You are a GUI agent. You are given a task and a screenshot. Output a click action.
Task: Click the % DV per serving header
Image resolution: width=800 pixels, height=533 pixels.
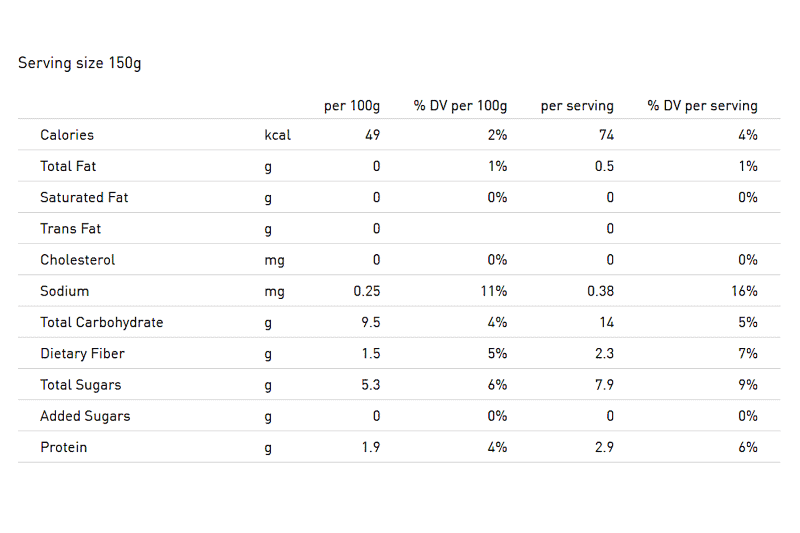tap(702, 105)
